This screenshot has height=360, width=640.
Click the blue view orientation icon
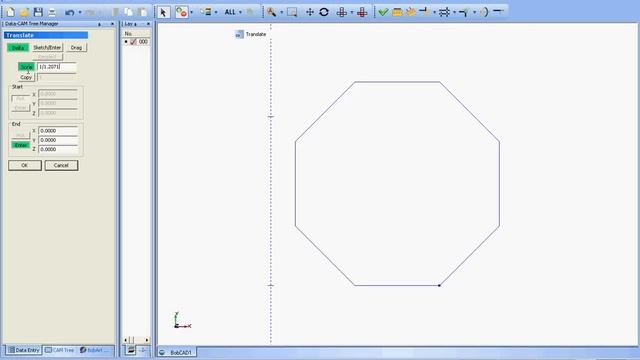click(342, 12)
